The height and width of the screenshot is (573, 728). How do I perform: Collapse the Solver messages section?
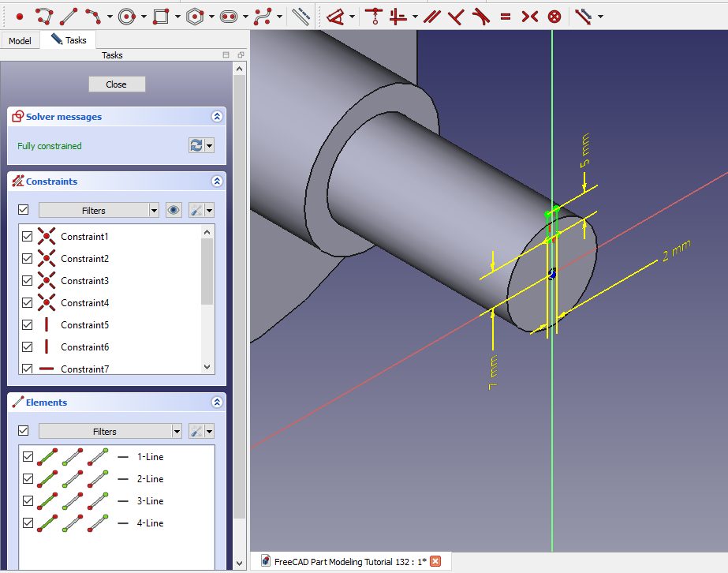point(217,117)
